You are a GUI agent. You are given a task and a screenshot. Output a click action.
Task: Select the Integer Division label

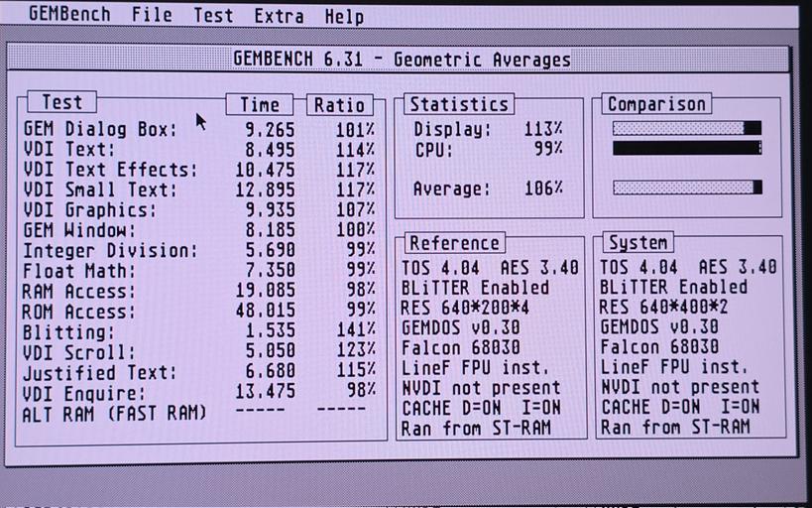tap(111, 250)
